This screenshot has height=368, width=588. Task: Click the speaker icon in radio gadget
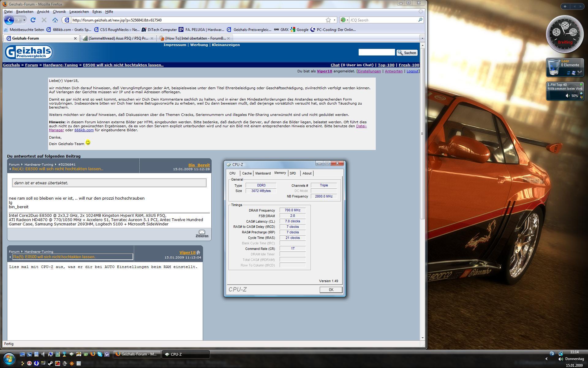point(567,96)
